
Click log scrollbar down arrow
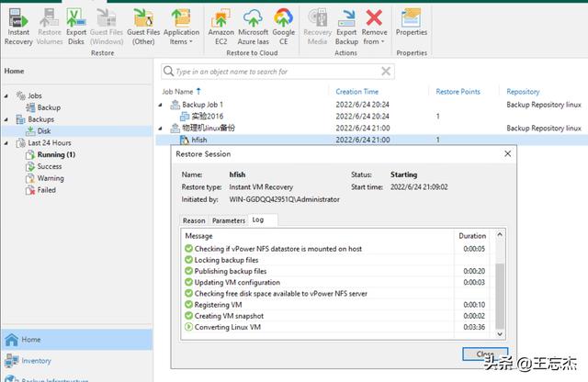500,334
